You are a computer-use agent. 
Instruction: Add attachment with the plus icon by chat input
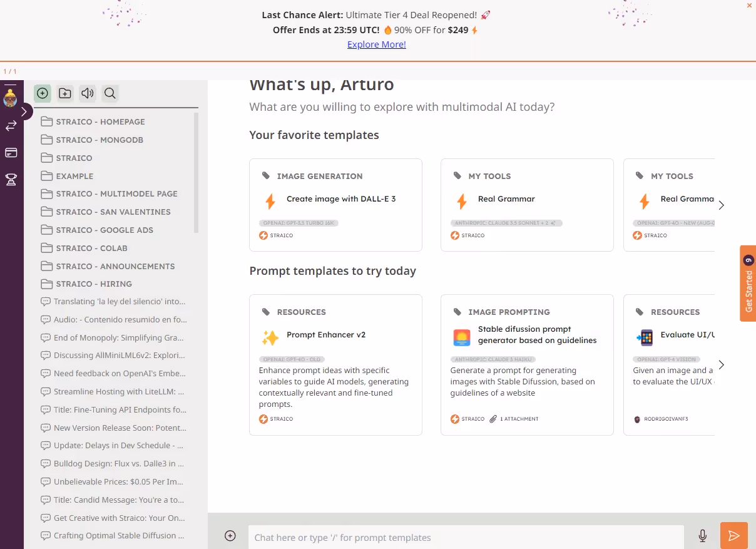(230, 536)
